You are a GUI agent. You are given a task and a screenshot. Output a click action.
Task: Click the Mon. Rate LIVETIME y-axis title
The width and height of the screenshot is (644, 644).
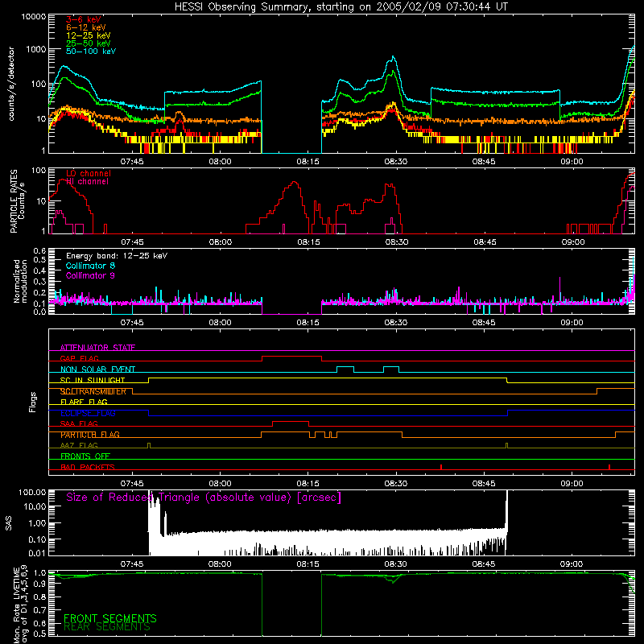tap(20, 605)
